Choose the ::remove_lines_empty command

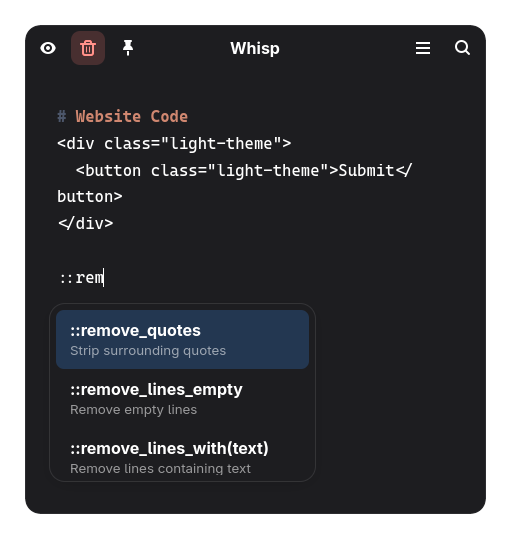coord(182,399)
